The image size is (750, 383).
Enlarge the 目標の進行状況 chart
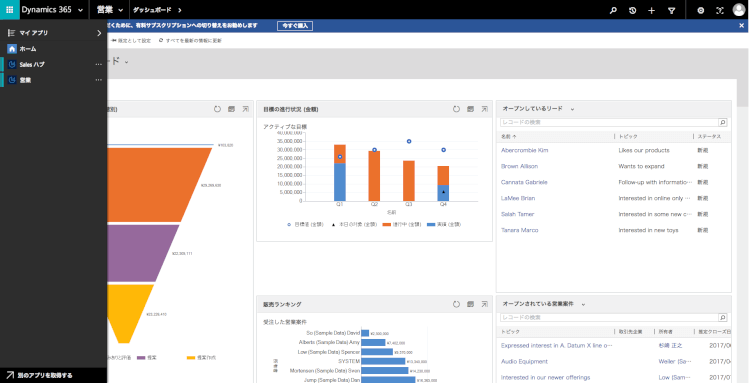pos(485,109)
